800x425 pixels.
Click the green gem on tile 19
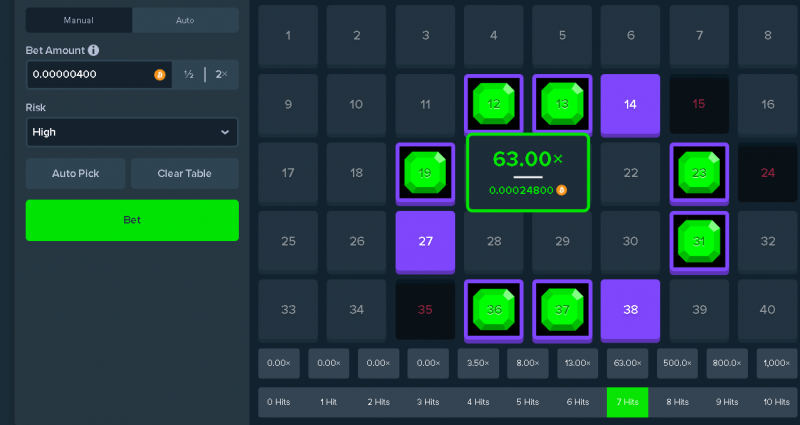click(425, 172)
